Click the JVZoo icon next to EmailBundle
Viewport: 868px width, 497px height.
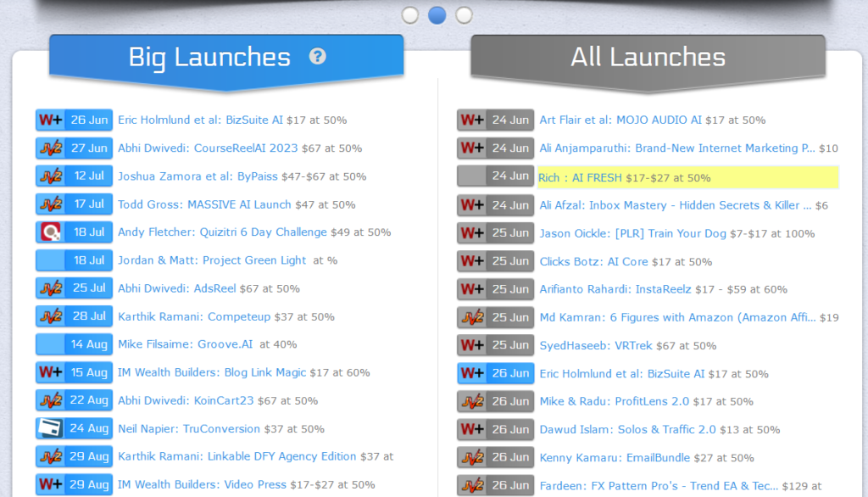pyautogui.click(x=473, y=458)
